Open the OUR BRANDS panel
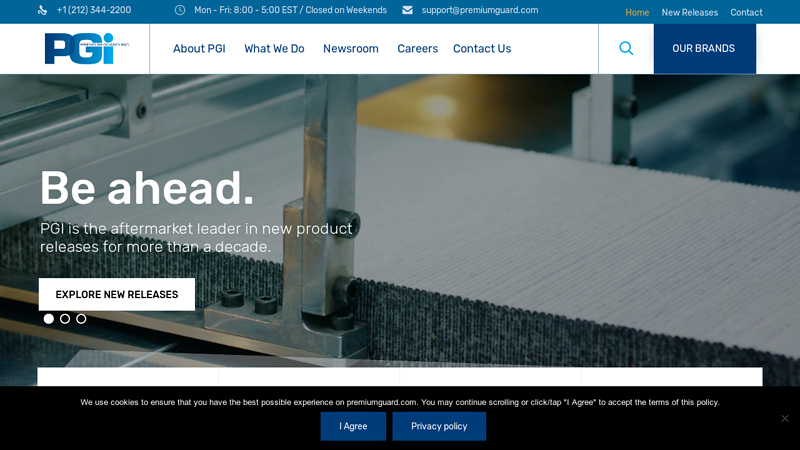The width and height of the screenshot is (800, 450). pos(705,48)
